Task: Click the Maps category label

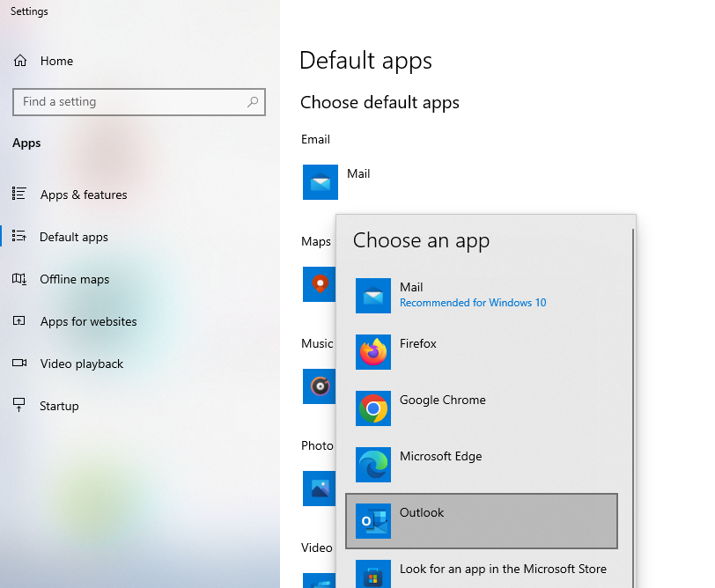Action: click(316, 241)
